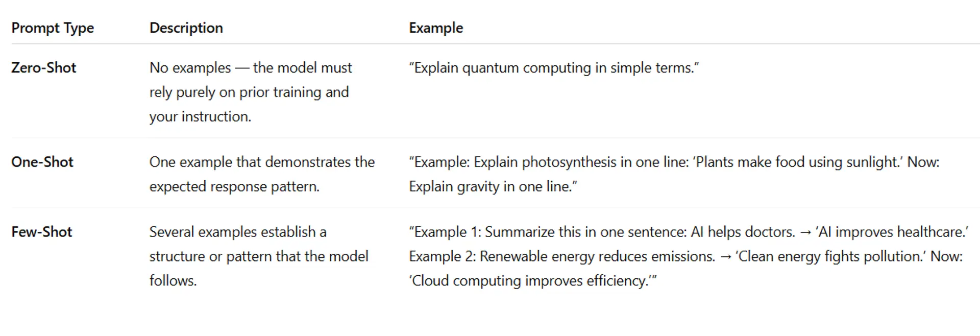Click the Few-Shot description starting 'Several examples'
Image resolution: width=980 pixels, height=336 pixels.
(x=258, y=256)
